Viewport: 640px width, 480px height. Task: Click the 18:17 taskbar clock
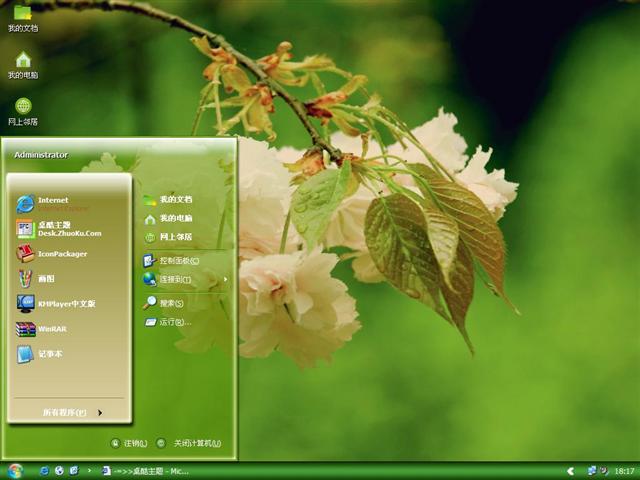624,471
